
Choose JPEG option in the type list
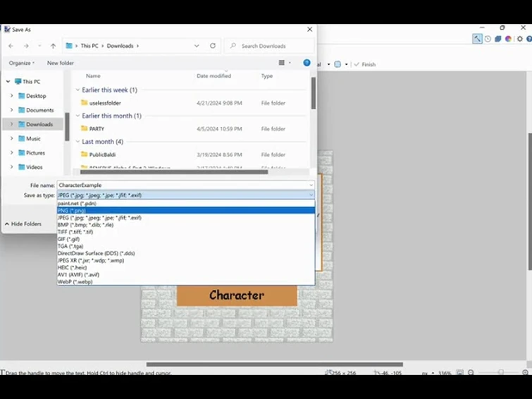186,218
